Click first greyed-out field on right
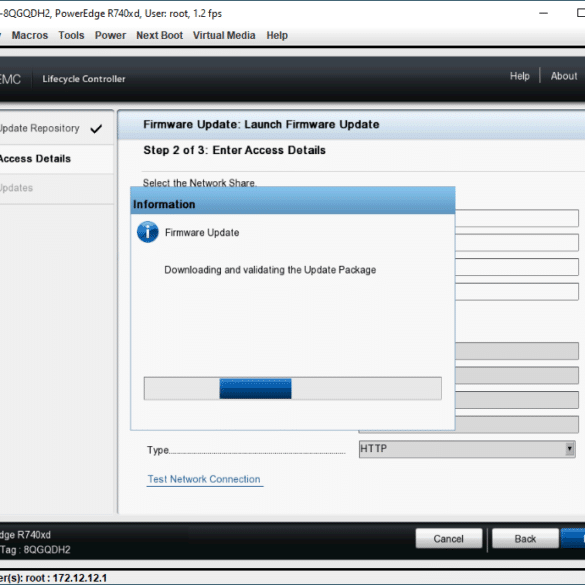585x585 pixels. (x=517, y=351)
